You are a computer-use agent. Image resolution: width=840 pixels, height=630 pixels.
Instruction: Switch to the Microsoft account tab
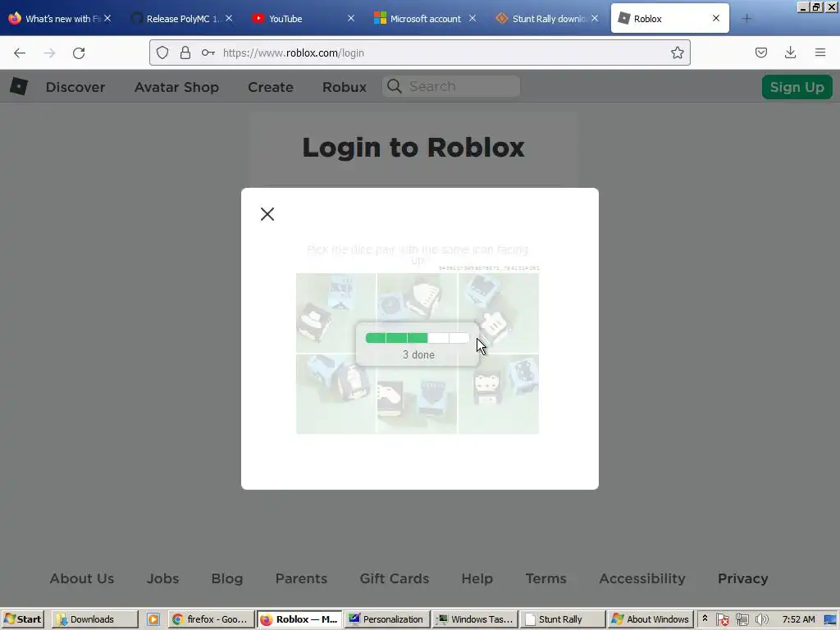coord(425,18)
